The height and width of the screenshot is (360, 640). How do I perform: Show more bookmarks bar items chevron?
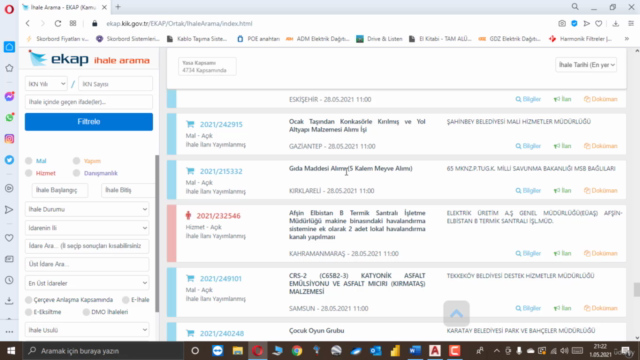click(x=627, y=39)
